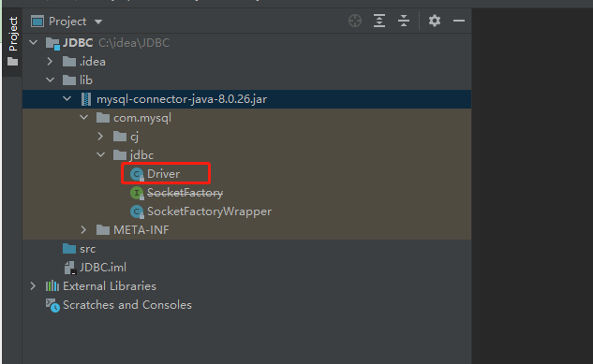Select the SocketFactoryWrapper class
Image resolution: width=593 pixels, height=364 pixels.
click(209, 211)
